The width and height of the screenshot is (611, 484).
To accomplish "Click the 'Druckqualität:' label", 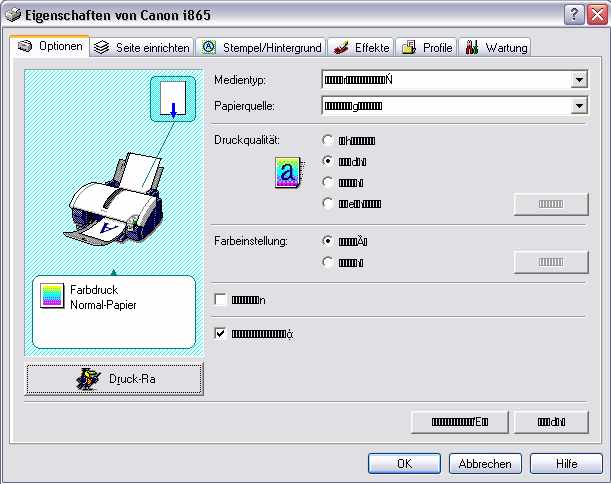I will (x=247, y=140).
